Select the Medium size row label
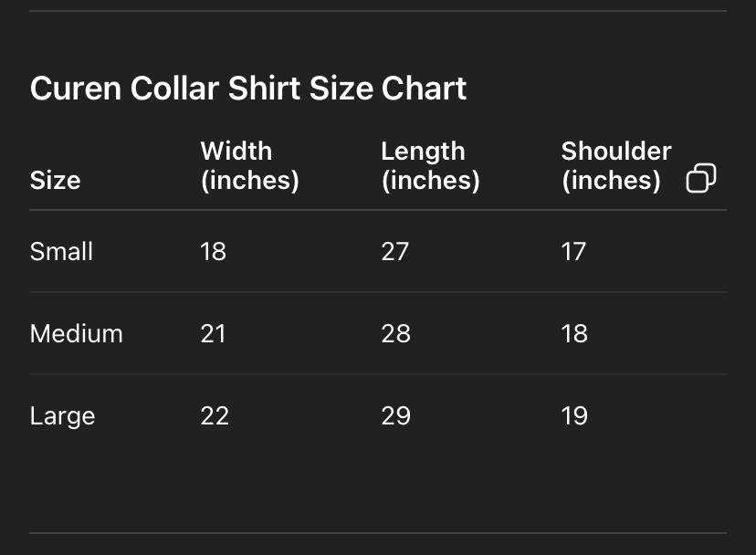The height and width of the screenshot is (555, 756). (77, 333)
